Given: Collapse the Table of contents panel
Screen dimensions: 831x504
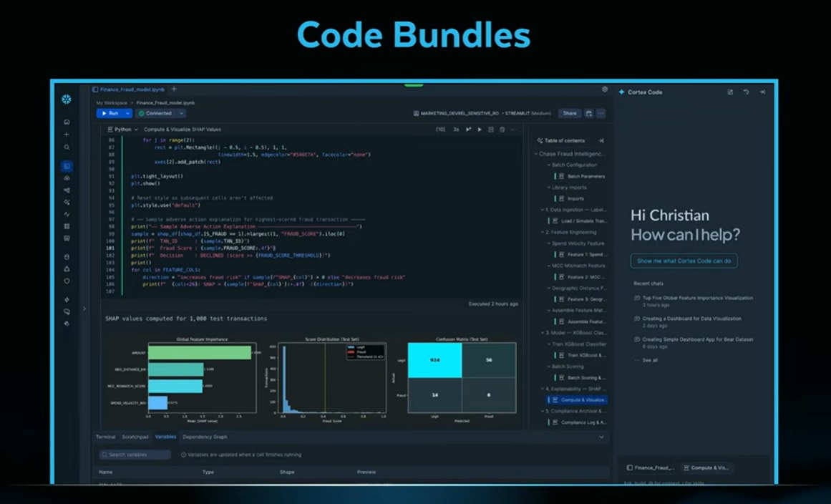Looking at the screenshot, I should 601,140.
